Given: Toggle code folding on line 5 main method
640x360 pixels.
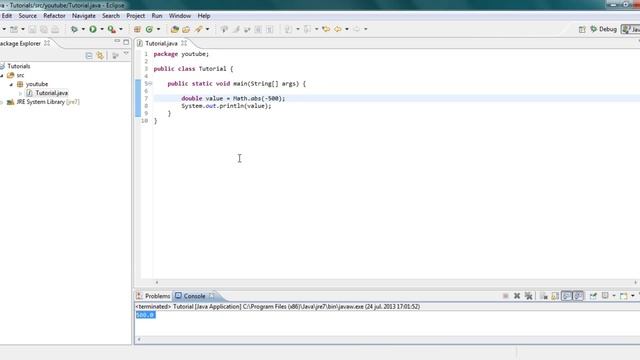Looking at the screenshot, I should 150,84.
